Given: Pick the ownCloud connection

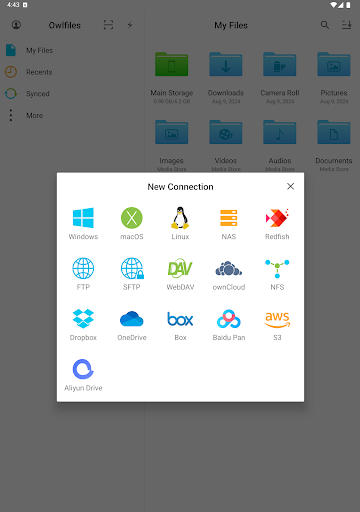Looking at the screenshot, I should [229, 273].
